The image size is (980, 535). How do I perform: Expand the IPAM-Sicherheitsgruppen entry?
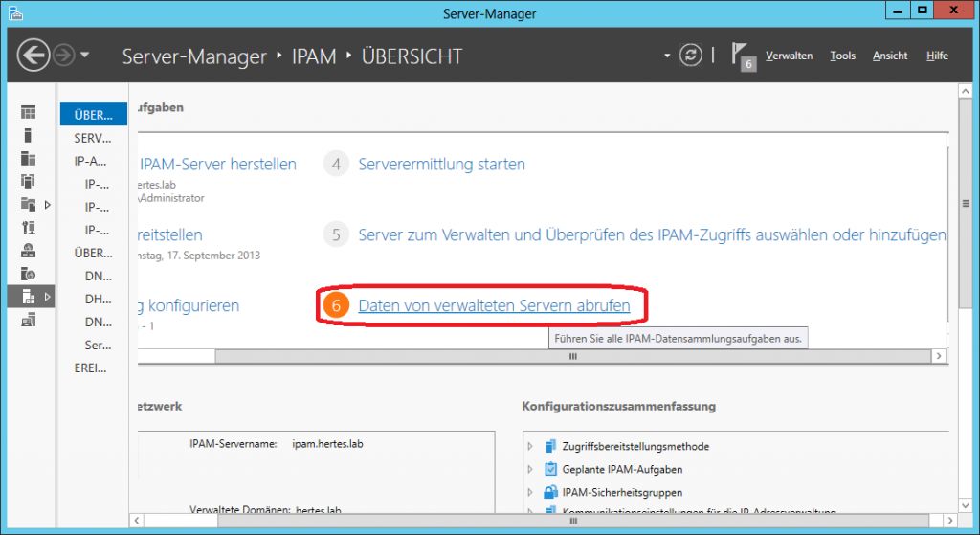point(531,492)
